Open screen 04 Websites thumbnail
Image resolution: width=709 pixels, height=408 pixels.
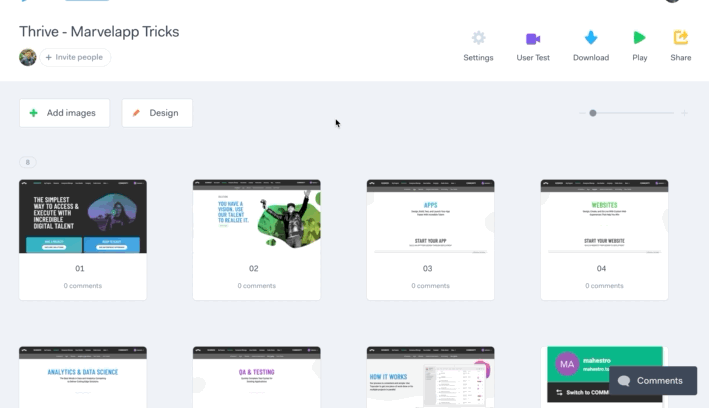(x=605, y=216)
